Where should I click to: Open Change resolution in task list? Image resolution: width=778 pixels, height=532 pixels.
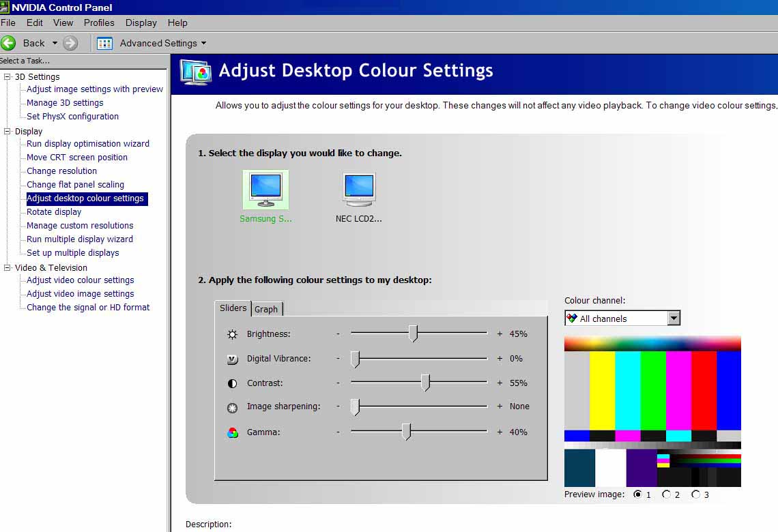pyautogui.click(x=61, y=171)
